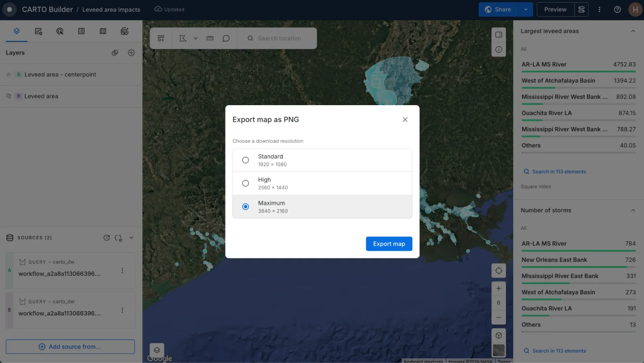Click the Share button
The width and height of the screenshot is (644, 363).
(x=498, y=9)
